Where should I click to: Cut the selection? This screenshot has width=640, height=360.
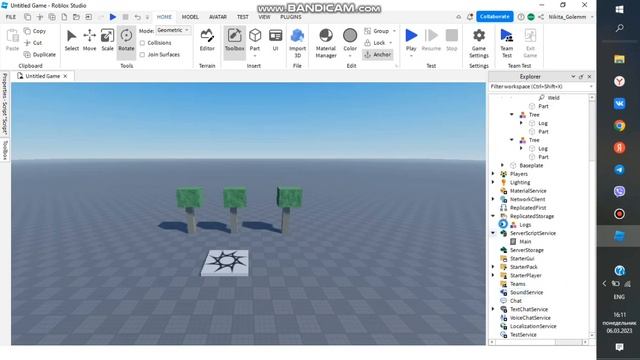coord(33,42)
